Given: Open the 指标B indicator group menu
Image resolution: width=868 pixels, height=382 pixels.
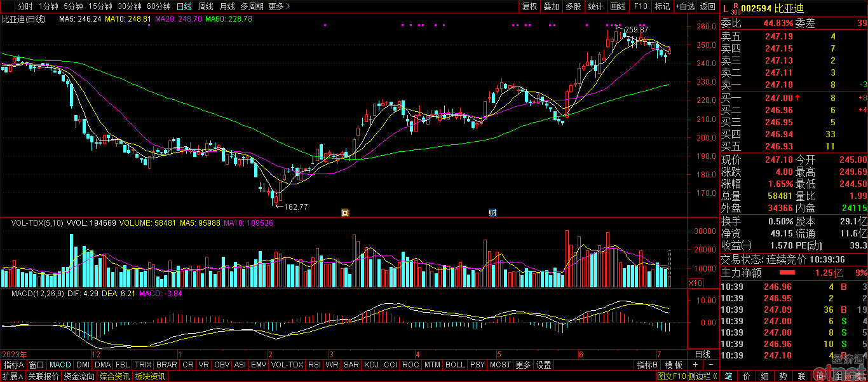Looking at the screenshot, I should [x=648, y=365].
